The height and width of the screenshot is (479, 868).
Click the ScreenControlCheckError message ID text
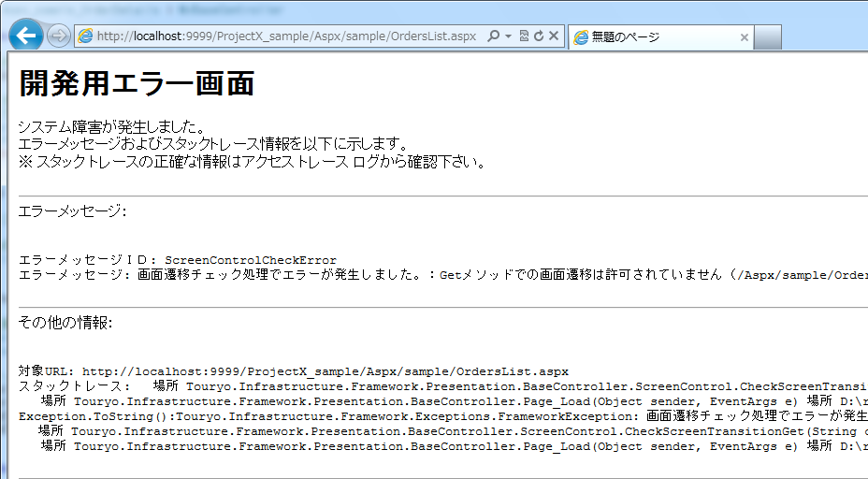pyautogui.click(x=250, y=260)
